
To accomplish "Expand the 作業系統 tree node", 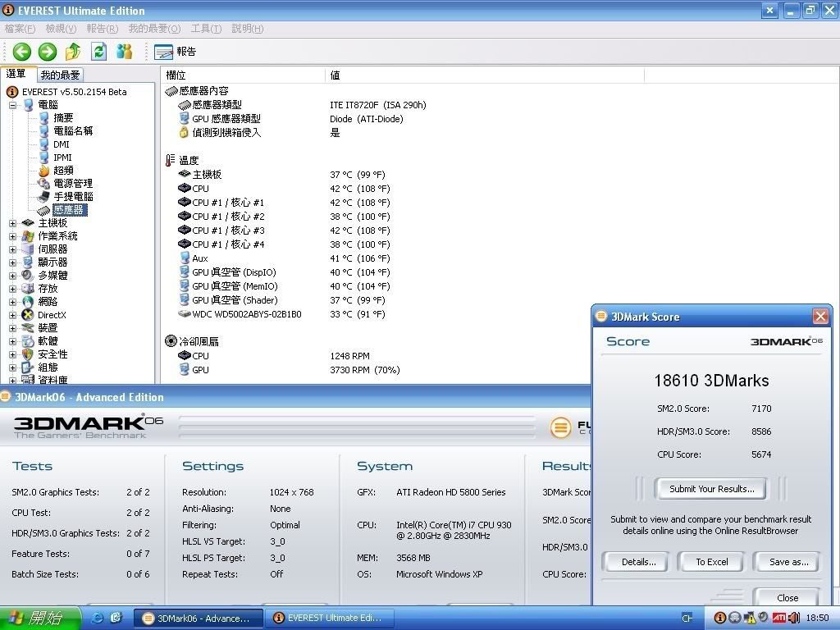I will pyautogui.click(x=13, y=236).
